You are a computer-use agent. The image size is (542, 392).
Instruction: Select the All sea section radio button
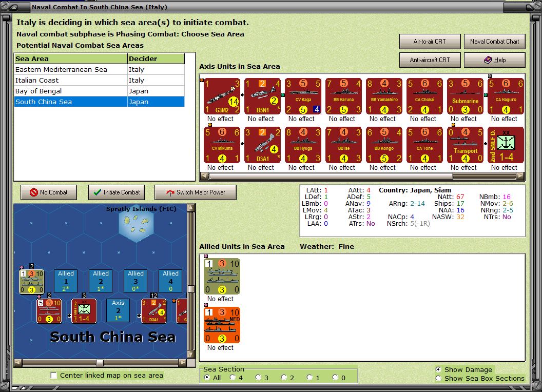(x=207, y=378)
